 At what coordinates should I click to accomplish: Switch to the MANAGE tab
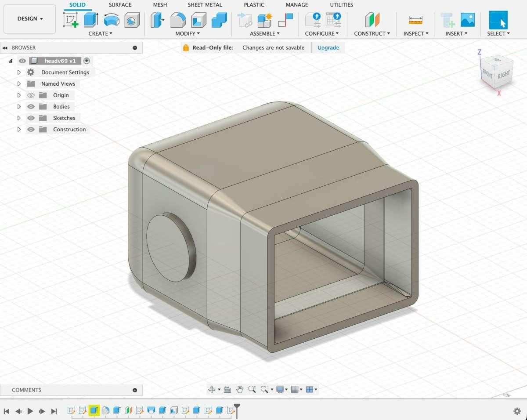point(297,5)
